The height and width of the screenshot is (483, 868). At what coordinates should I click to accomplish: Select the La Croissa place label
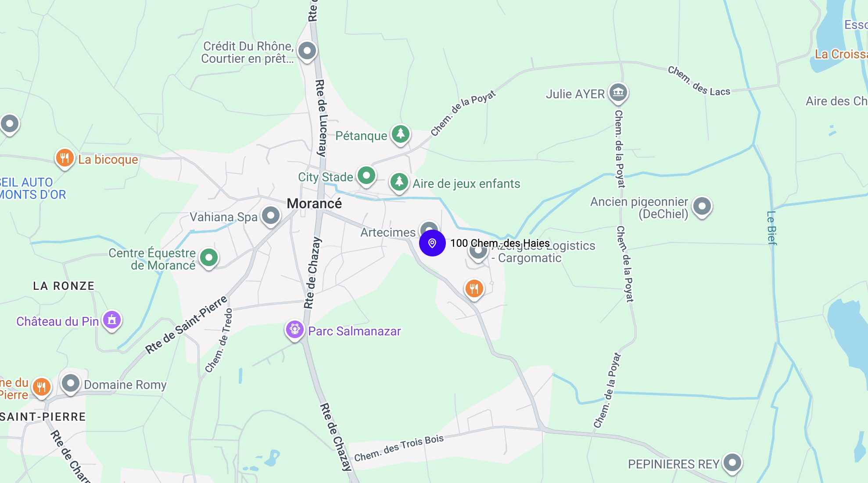pos(841,54)
